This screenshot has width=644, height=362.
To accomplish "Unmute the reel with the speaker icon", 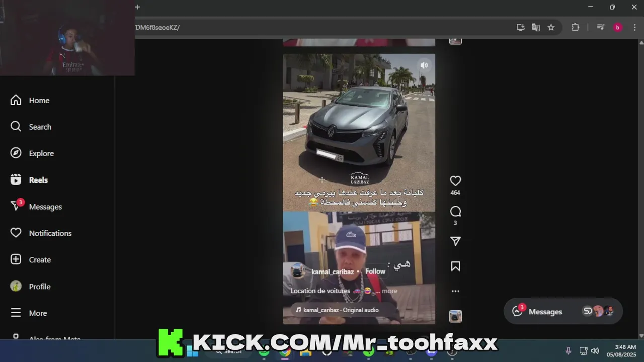I will (424, 65).
